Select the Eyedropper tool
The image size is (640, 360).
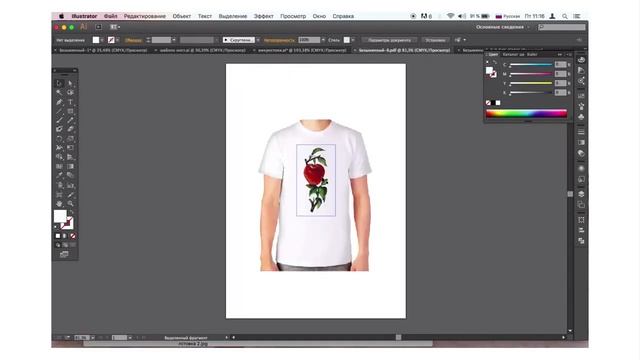click(59, 175)
